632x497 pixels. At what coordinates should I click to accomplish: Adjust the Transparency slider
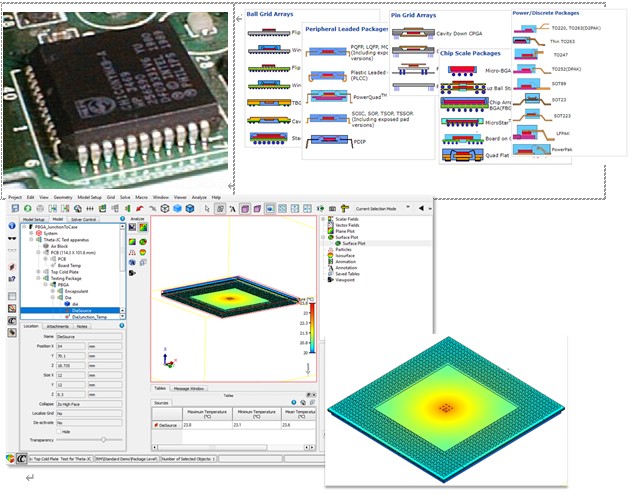click(x=103, y=439)
